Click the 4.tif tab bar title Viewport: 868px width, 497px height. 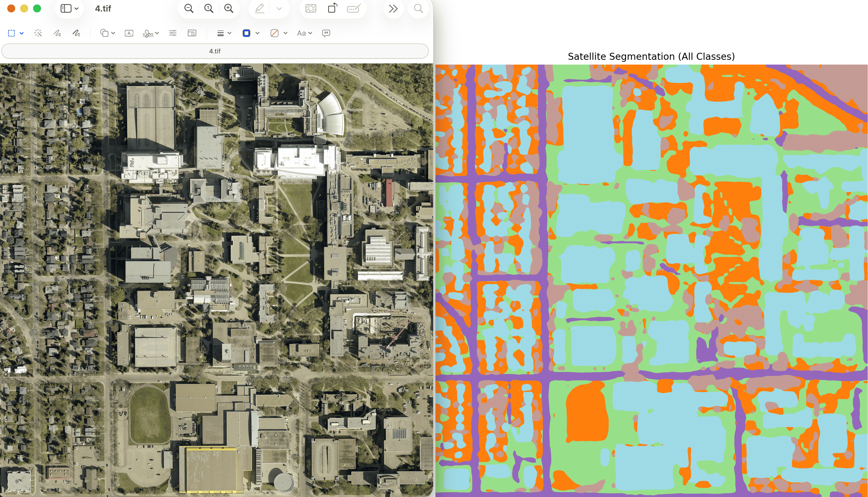tap(215, 51)
